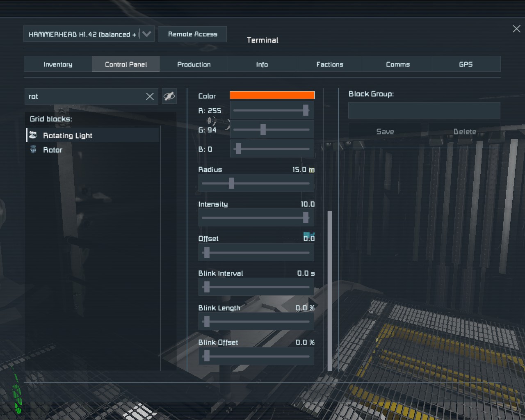Viewport: 525px width, 420px height.
Task: Open the HAMMERHEAD grid selection dropdown
Action: point(146,34)
